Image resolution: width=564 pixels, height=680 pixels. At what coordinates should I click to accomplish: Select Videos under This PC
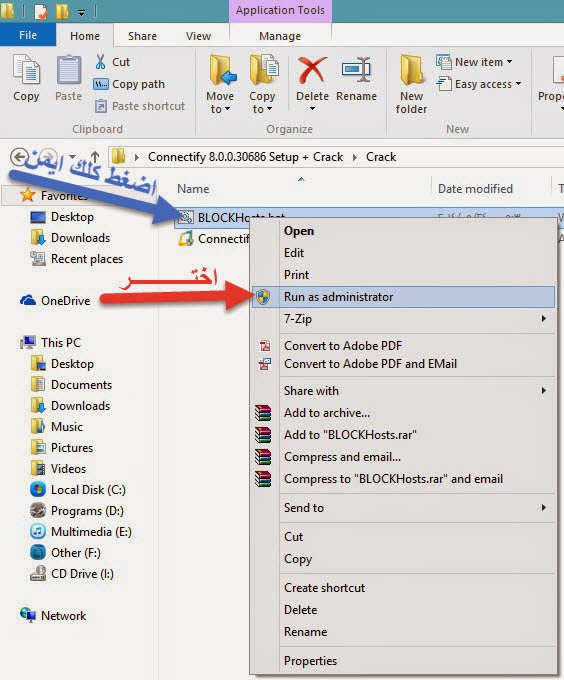point(68,469)
